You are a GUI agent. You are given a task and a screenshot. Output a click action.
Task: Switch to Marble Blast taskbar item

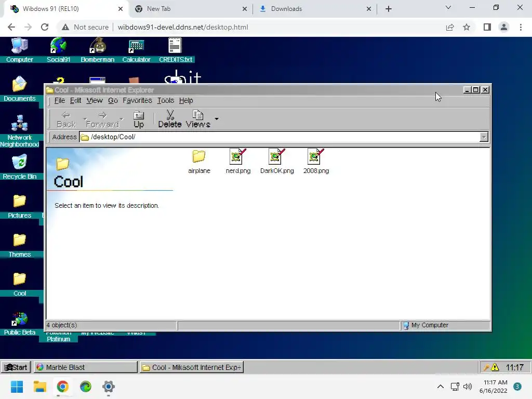(86, 367)
